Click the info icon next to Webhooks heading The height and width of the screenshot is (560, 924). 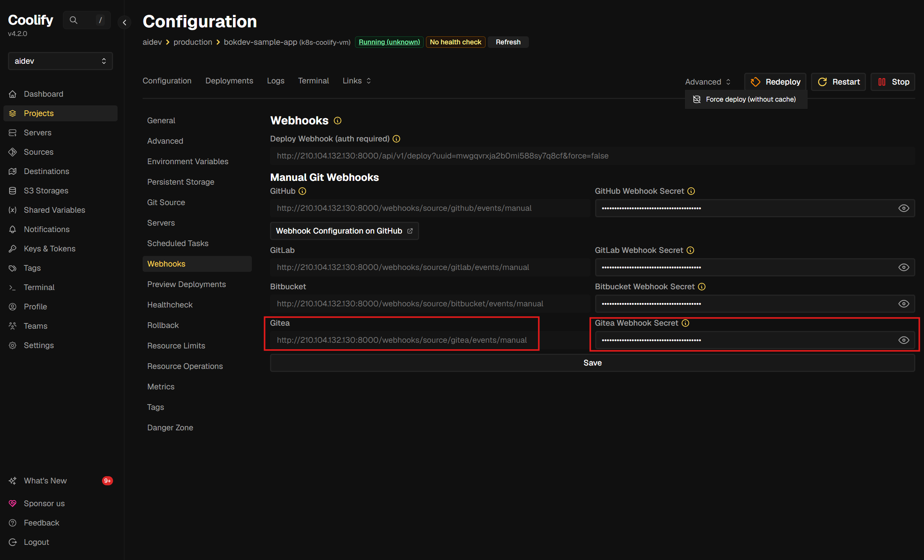[x=338, y=121]
